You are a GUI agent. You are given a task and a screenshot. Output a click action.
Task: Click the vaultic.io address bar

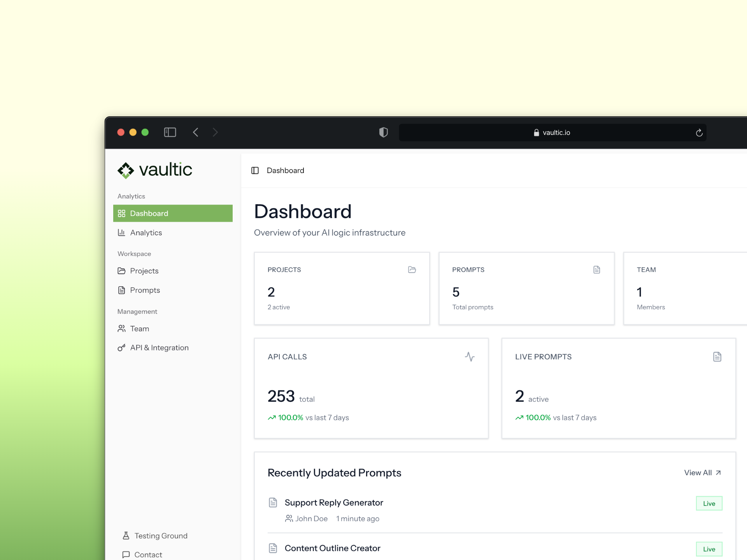552,132
